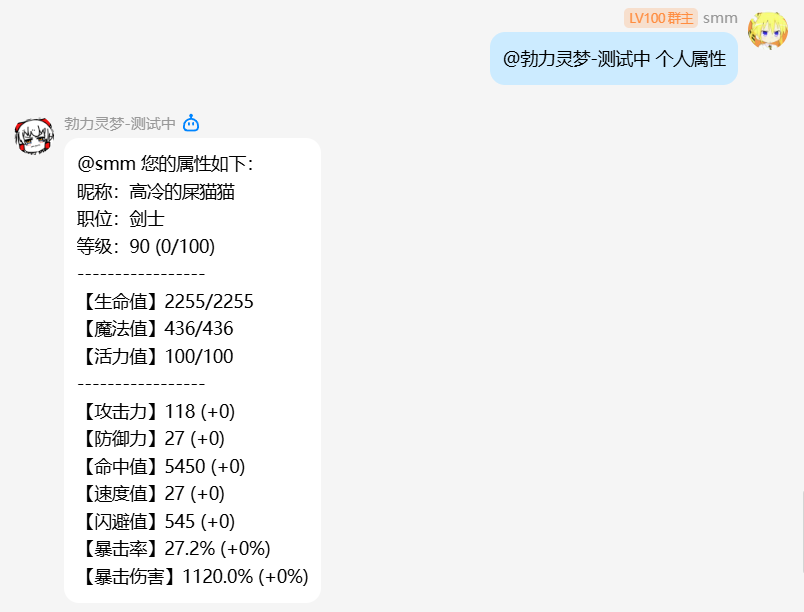Select the 个人属性 command text
The width and height of the screenshot is (804, 612).
tap(691, 59)
